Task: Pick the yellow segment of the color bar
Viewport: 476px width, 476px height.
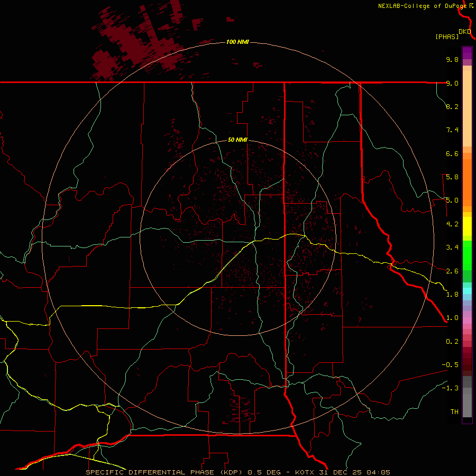Action: pos(467,226)
